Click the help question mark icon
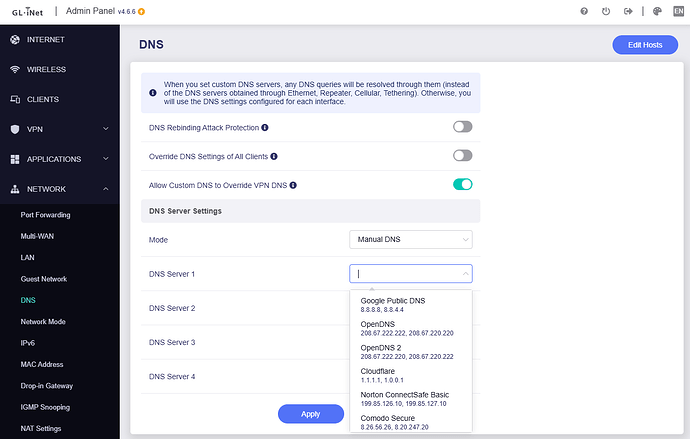This screenshot has width=690, height=439. pyautogui.click(x=584, y=12)
